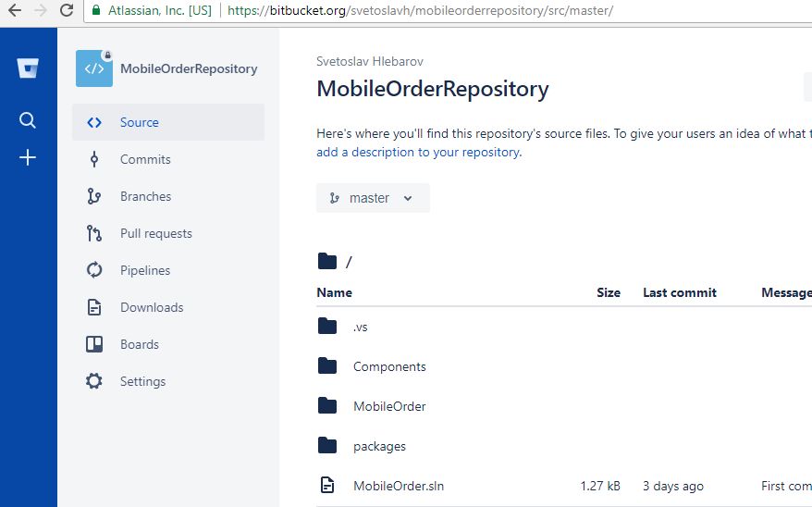Click the Last commit column header
The image size is (812, 507).
pyautogui.click(x=680, y=292)
